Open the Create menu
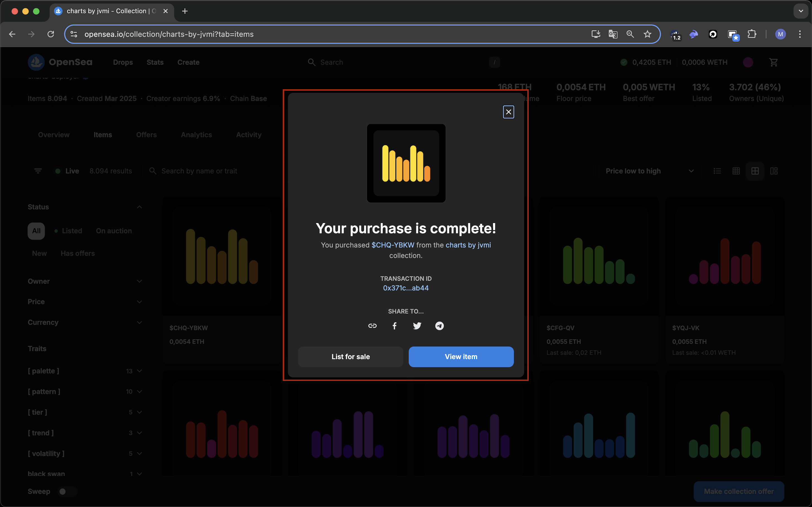This screenshot has height=507, width=812. (x=188, y=62)
